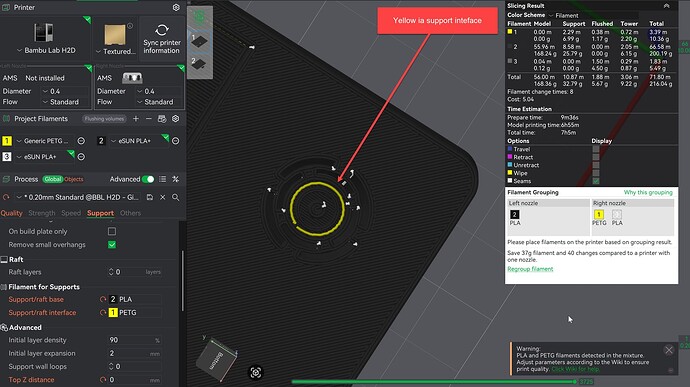690x387 pixels.
Task: Switch to the Others tab
Action: 130,213
